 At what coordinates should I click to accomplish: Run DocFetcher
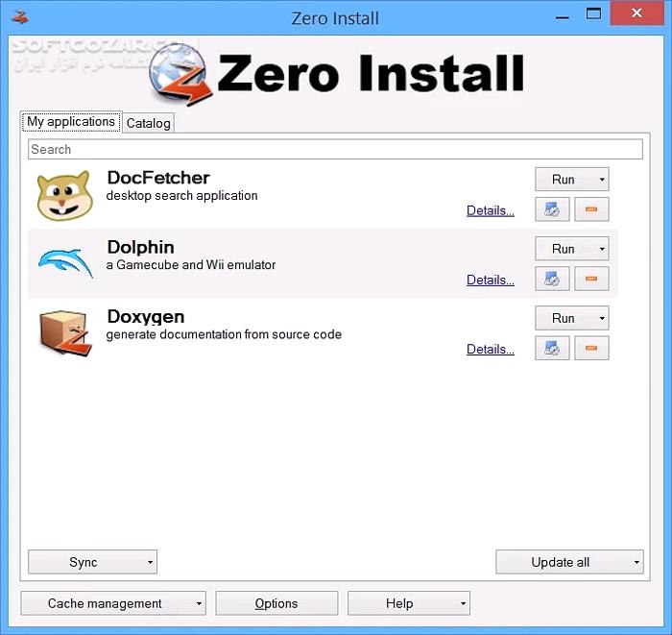point(564,180)
